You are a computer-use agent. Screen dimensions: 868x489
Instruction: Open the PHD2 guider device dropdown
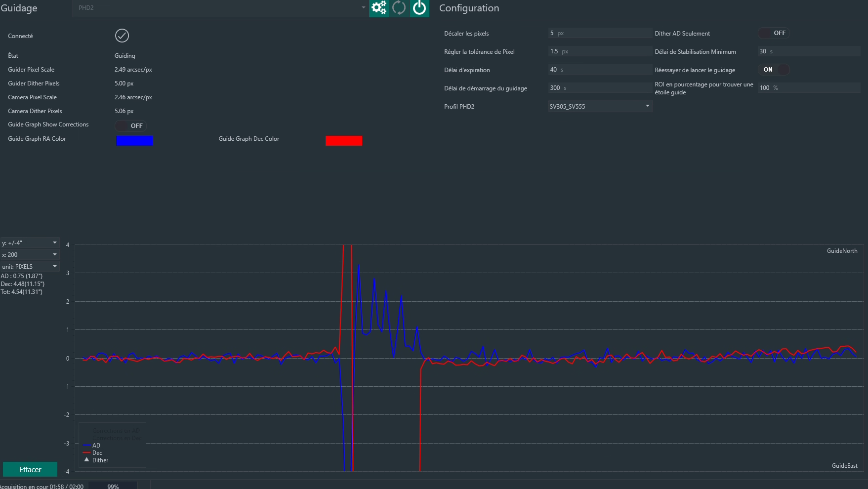221,8
